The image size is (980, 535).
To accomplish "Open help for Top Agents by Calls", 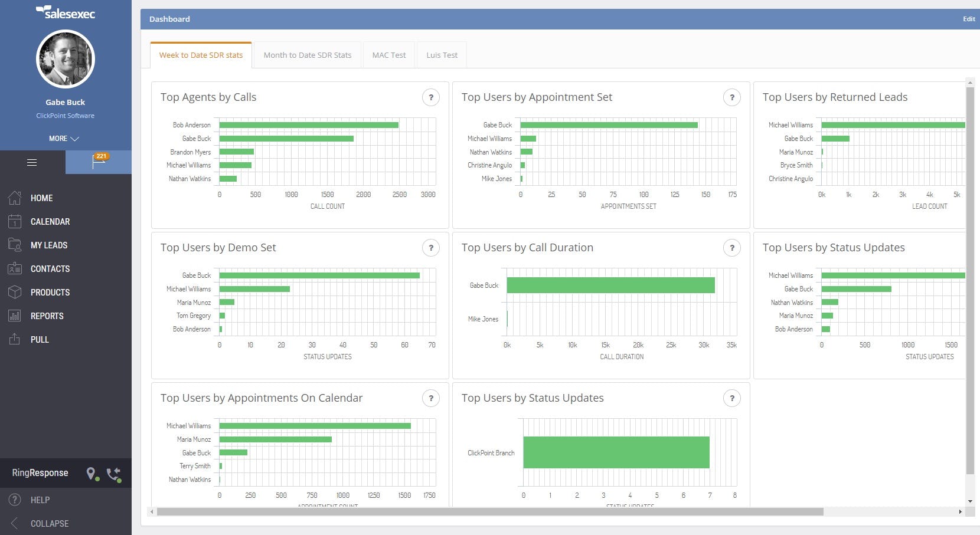I will point(431,97).
